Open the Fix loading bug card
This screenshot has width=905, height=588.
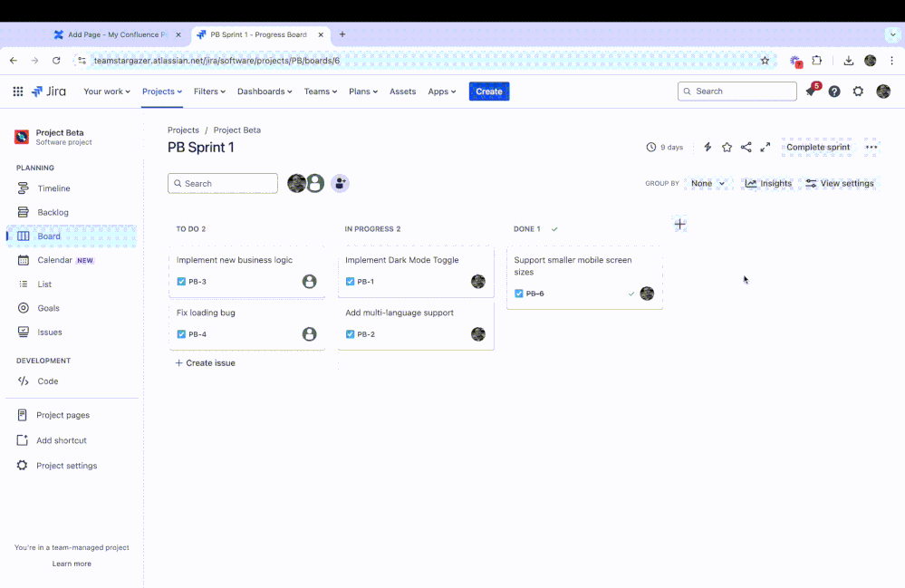(x=247, y=324)
